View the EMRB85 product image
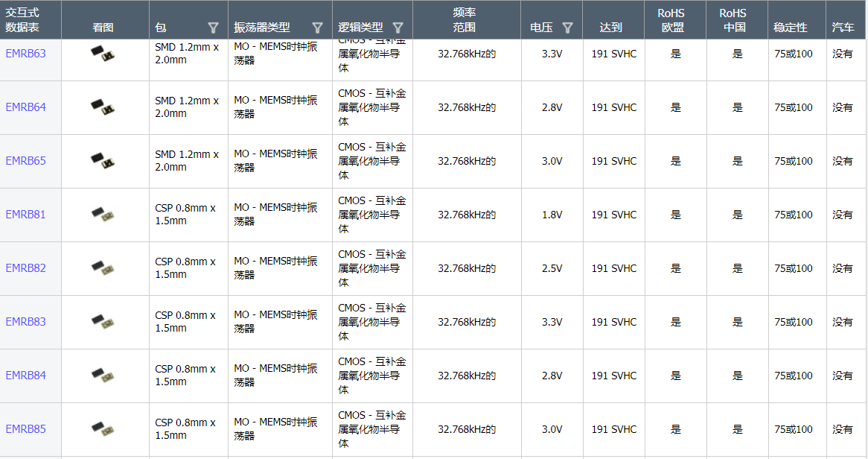The height and width of the screenshot is (459, 868). click(x=103, y=429)
